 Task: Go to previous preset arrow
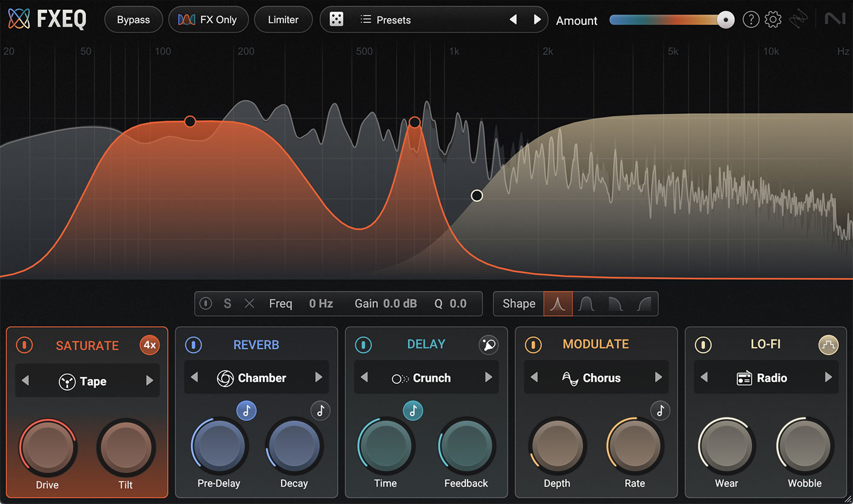[513, 20]
